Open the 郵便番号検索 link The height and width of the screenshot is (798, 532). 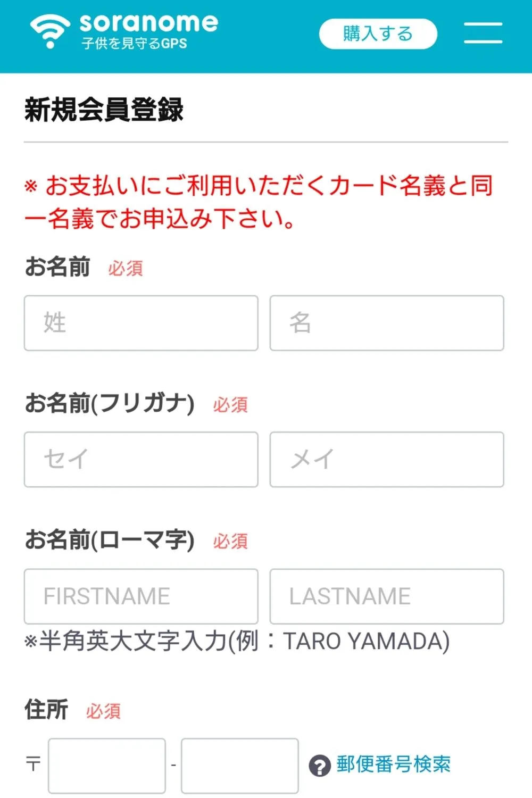394,764
